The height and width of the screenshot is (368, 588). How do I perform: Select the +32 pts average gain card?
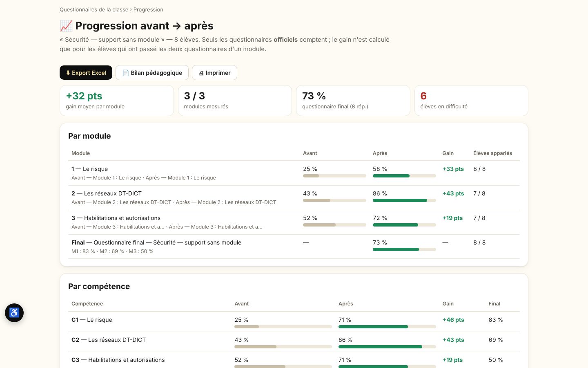(x=117, y=101)
